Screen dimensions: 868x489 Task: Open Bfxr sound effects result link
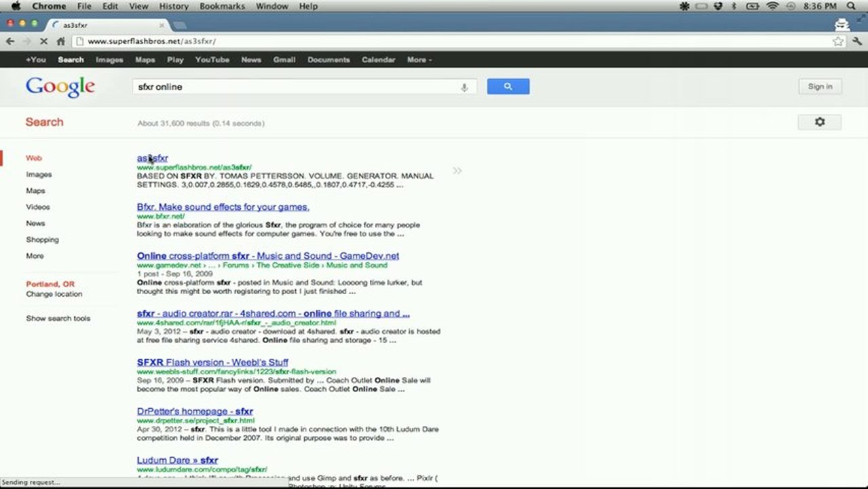coord(223,207)
